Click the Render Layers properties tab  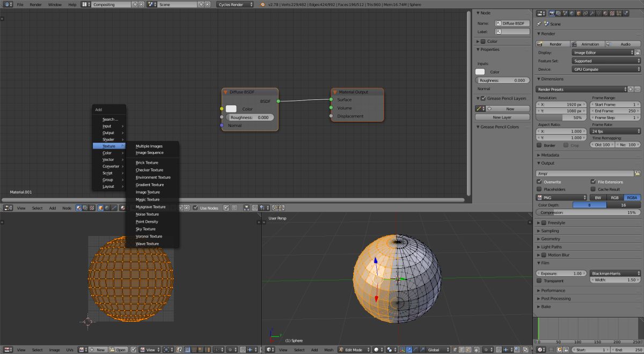[558, 13]
